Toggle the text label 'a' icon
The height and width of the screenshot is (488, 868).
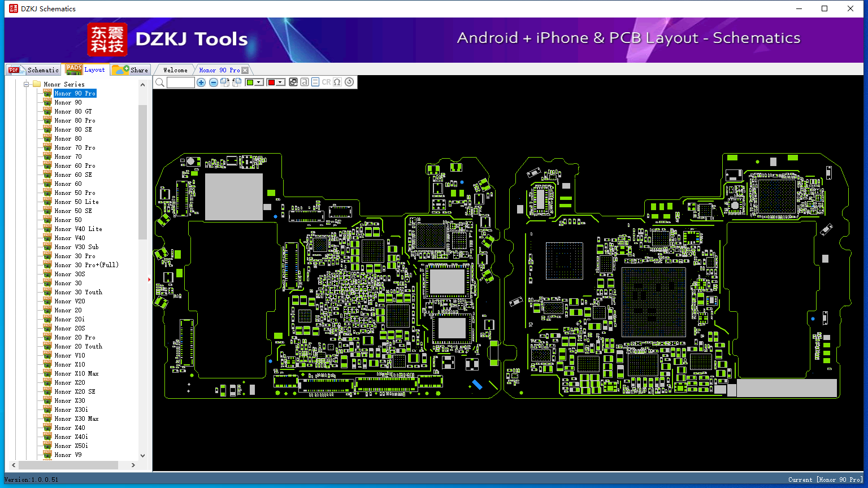(x=305, y=82)
